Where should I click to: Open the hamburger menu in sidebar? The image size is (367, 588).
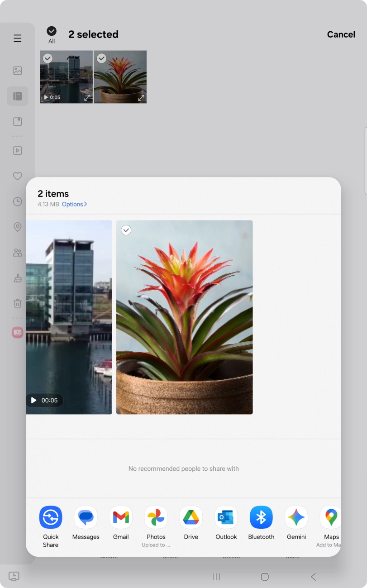point(18,38)
